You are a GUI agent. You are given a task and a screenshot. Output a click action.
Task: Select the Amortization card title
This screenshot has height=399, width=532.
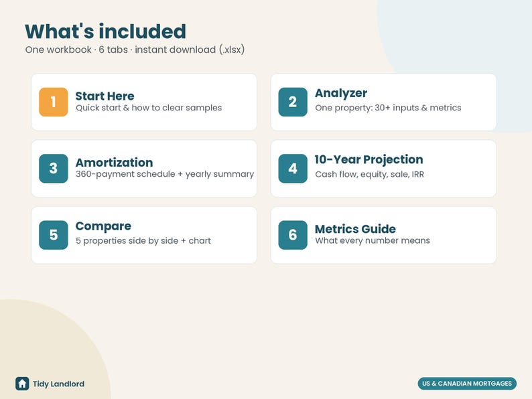coord(114,163)
